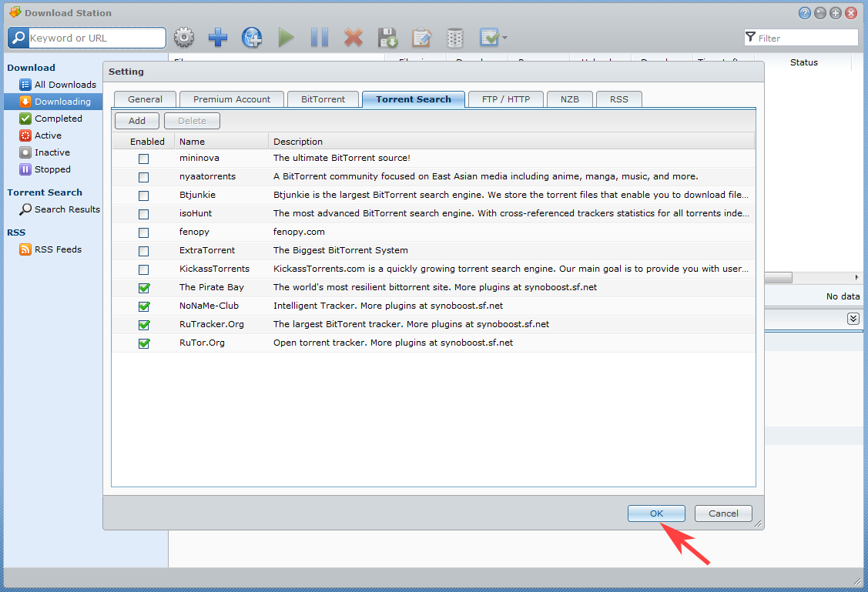Image resolution: width=868 pixels, height=592 pixels.
Task: Click the Delete button
Action: tap(192, 121)
